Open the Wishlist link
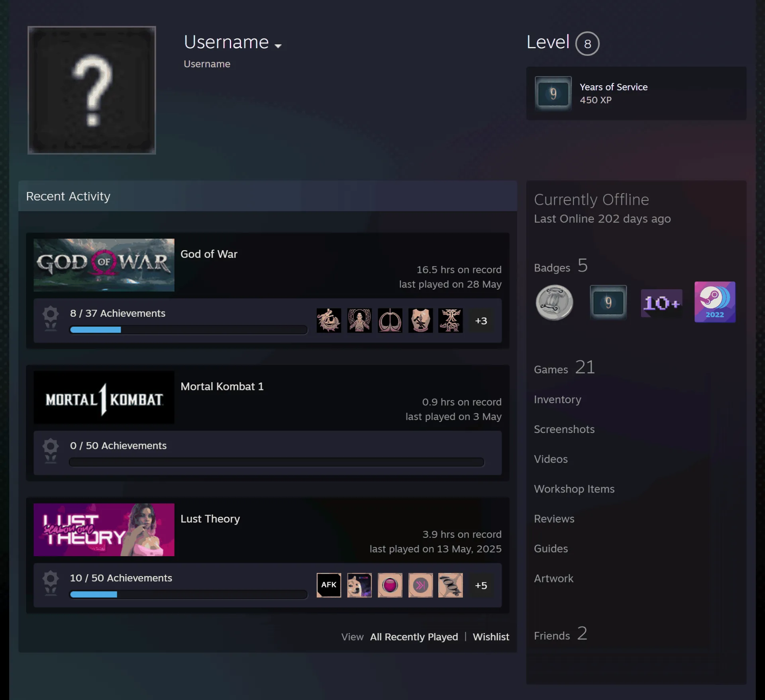This screenshot has width=765, height=700. (491, 637)
